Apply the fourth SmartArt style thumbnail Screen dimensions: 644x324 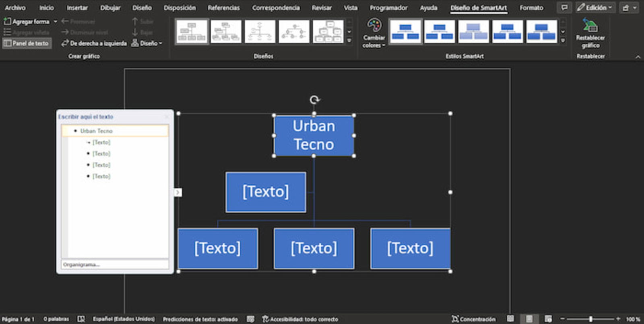[x=508, y=31]
